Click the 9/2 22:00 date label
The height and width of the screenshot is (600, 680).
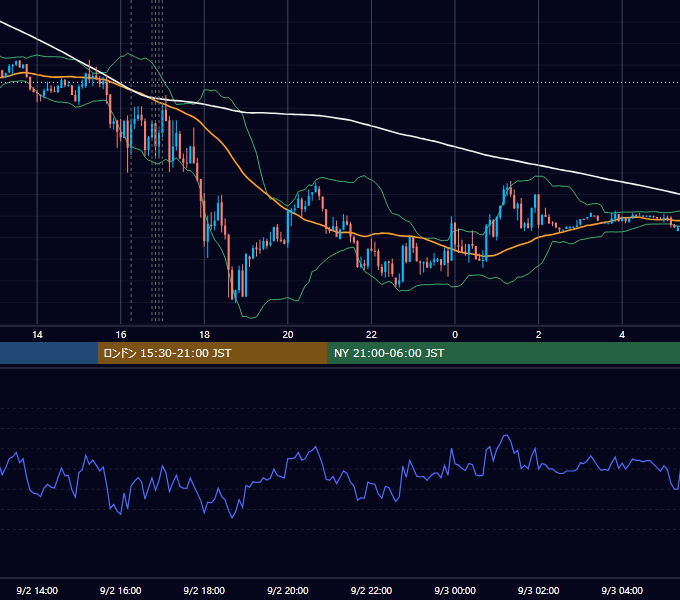click(x=371, y=591)
